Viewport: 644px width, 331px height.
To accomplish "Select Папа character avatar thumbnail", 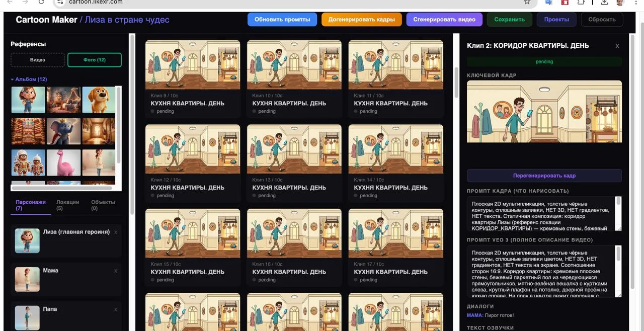I will click(27, 317).
